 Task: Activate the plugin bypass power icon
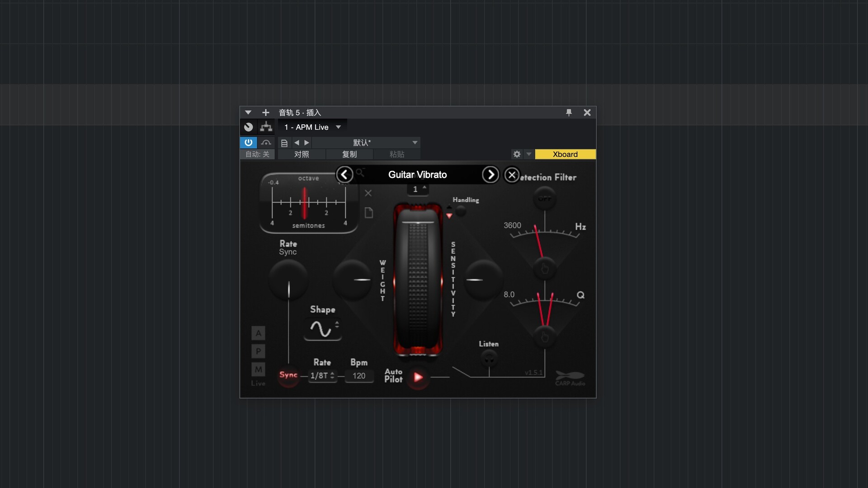coord(248,142)
